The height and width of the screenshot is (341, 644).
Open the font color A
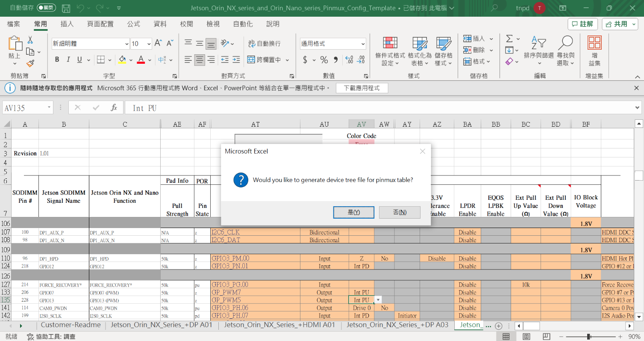pyautogui.click(x=141, y=59)
